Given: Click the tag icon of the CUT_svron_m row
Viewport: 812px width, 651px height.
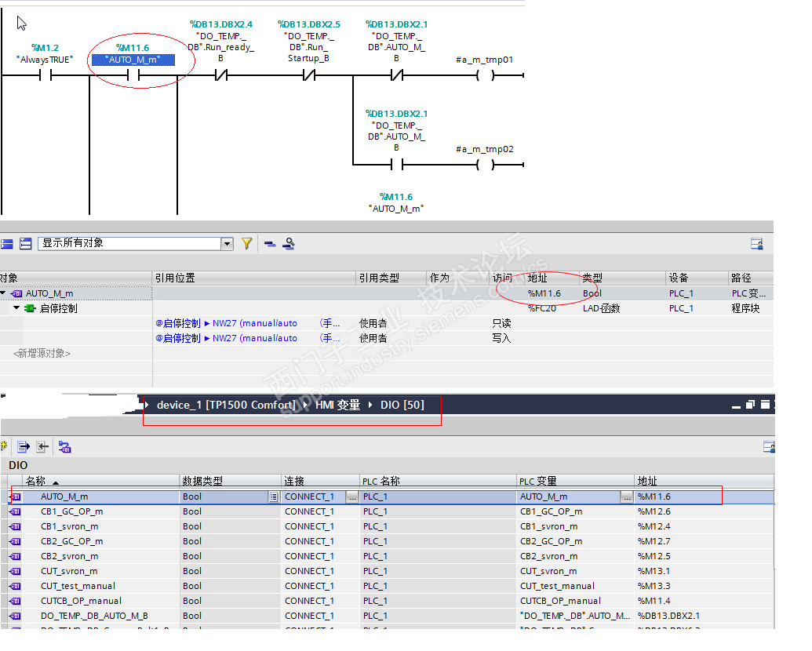Looking at the screenshot, I should pyautogui.click(x=16, y=571).
